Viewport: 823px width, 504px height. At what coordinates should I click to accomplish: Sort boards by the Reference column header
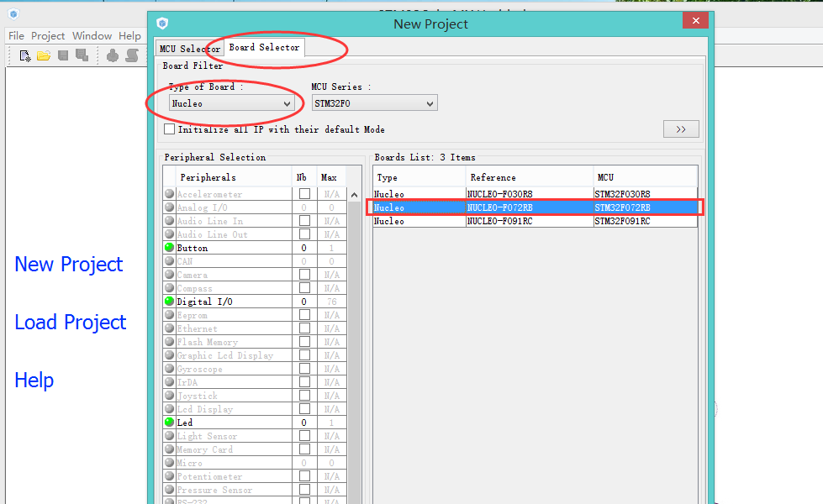[x=530, y=177]
